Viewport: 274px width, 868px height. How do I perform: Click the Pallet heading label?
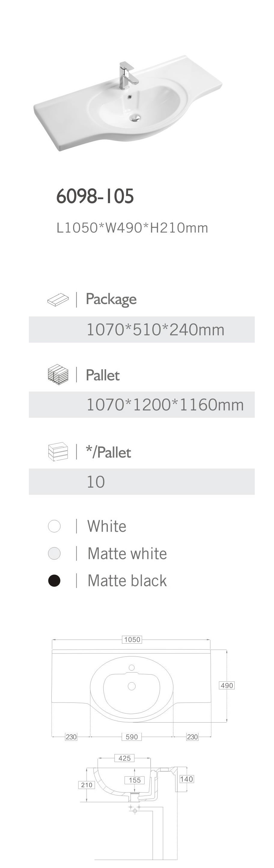[x=103, y=375]
